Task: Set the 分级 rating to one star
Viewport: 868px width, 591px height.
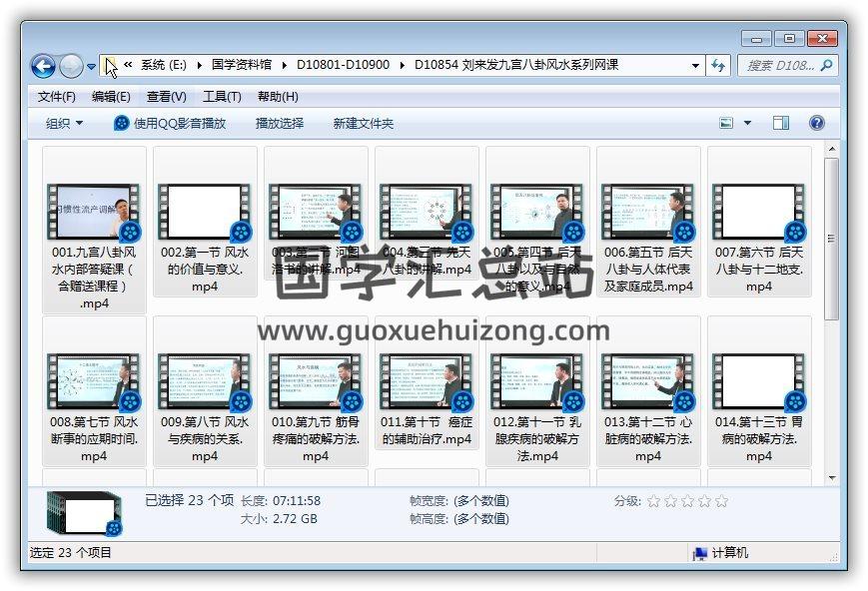Action: [x=654, y=501]
